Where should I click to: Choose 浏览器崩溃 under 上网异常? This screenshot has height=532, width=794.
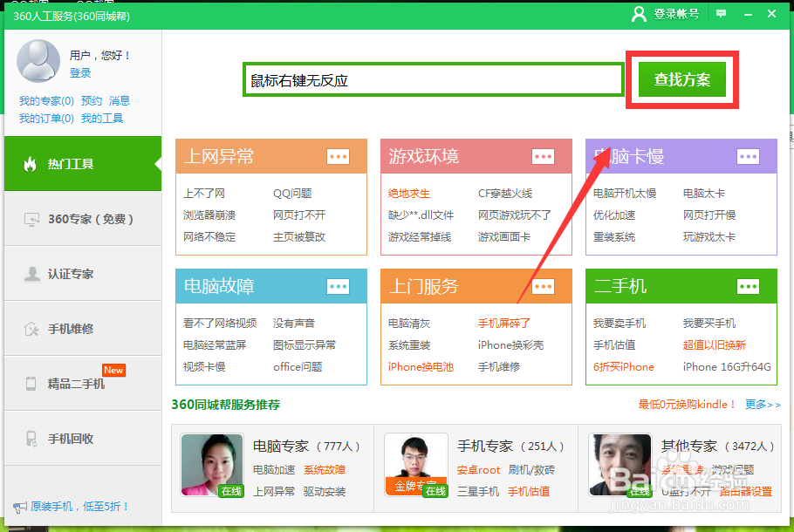209,215
